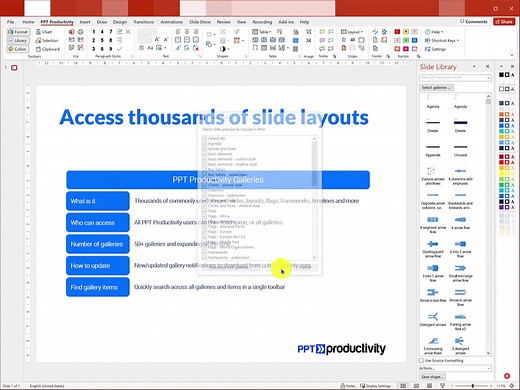
Task: Toggle Use Source Formatting checkbox
Action: pos(421,360)
